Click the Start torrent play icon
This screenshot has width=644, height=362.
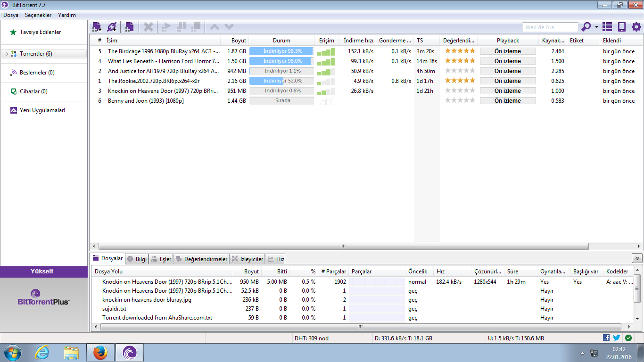166,27
